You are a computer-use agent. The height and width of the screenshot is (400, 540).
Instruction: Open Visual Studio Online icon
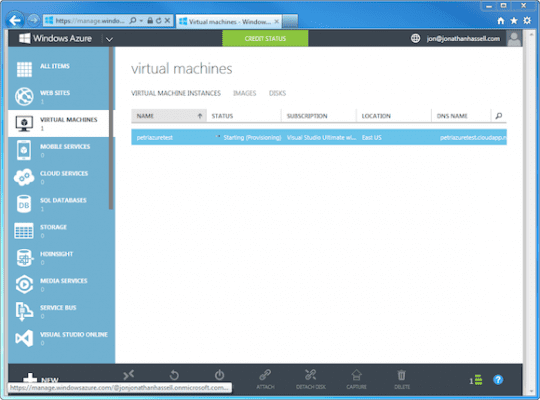(24, 338)
